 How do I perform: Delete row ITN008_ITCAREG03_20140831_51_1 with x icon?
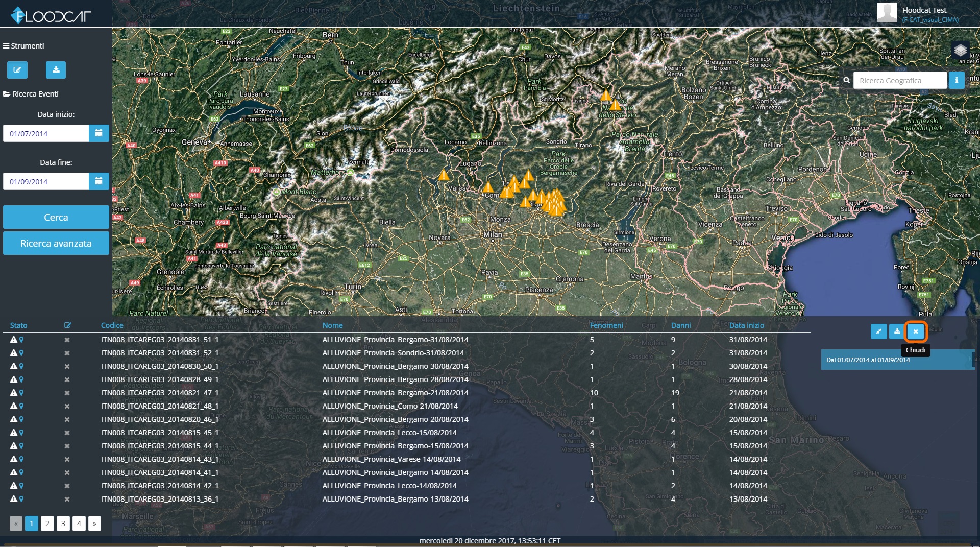click(x=67, y=340)
